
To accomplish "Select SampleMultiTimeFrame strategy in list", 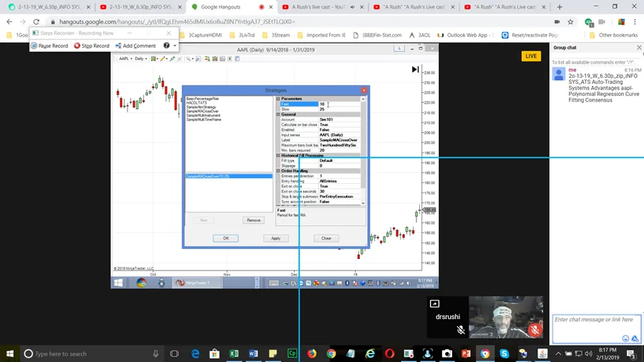I will coord(204,119).
